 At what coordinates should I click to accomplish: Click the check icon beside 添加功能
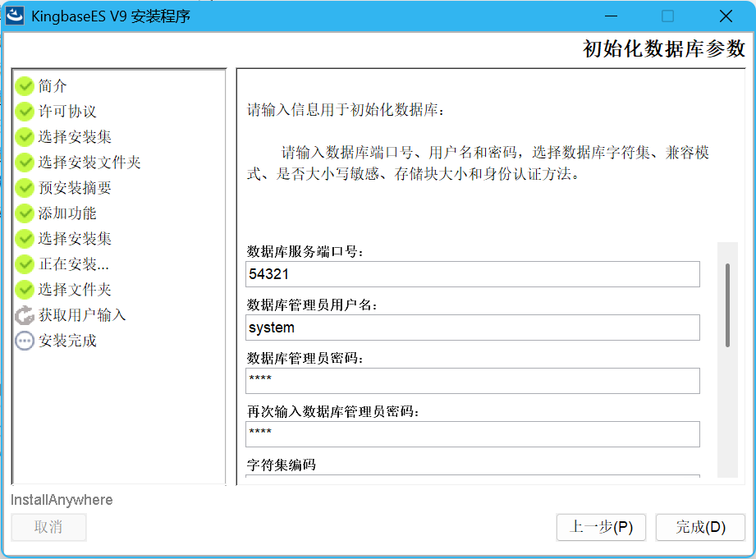pos(25,213)
